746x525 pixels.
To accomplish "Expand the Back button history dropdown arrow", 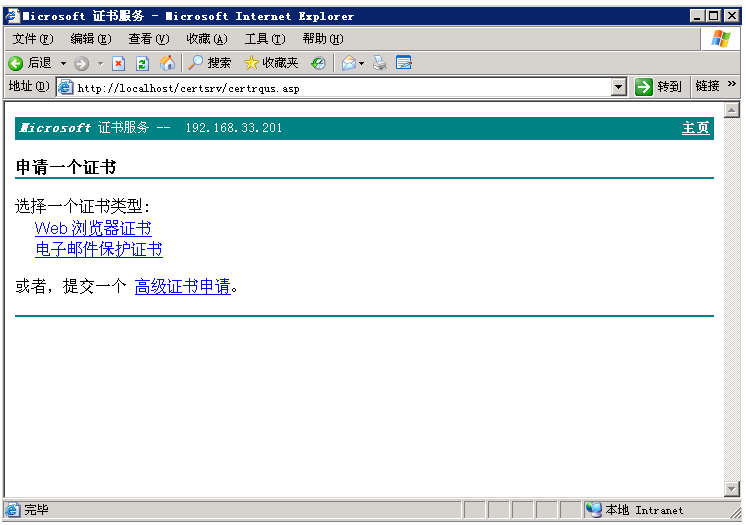I will point(63,63).
